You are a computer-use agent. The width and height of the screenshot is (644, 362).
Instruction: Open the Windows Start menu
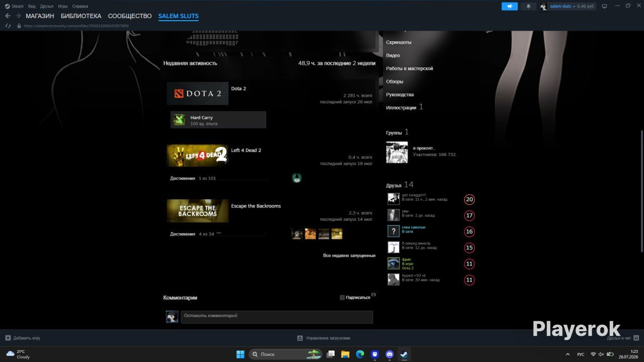240,354
